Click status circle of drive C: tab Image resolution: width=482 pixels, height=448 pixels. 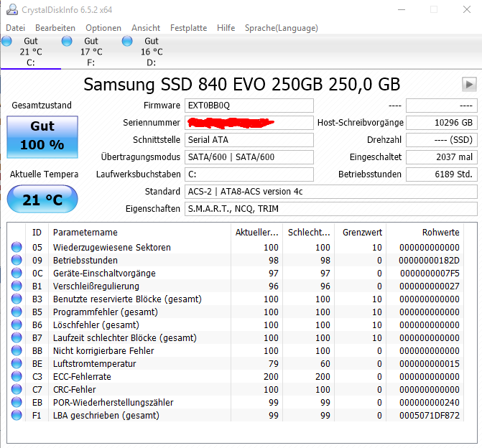click(x=6, y=41)
